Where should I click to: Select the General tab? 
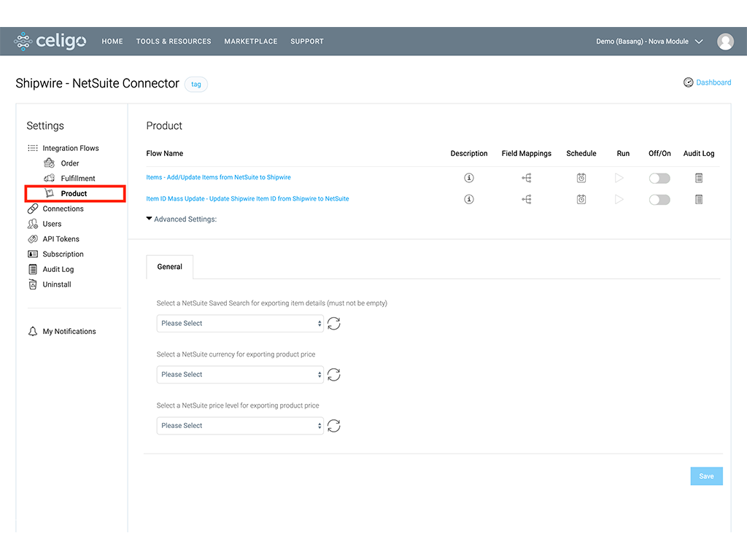point(169,267)
